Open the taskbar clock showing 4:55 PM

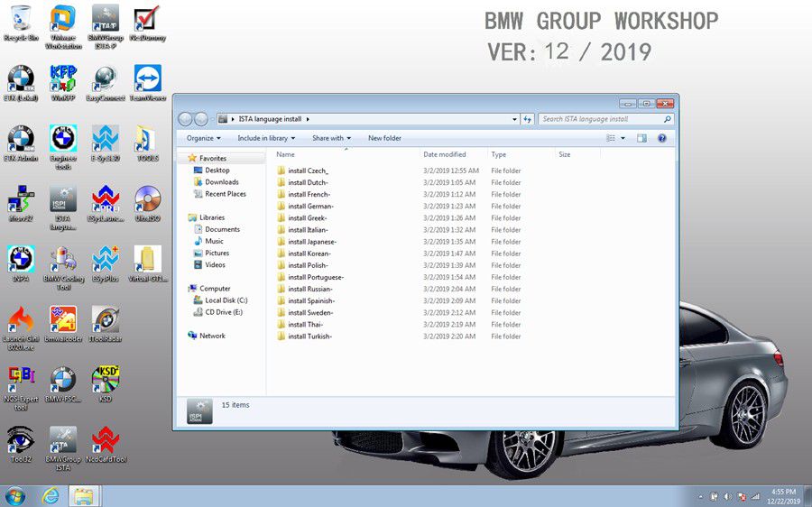click(x=783, y=496)
